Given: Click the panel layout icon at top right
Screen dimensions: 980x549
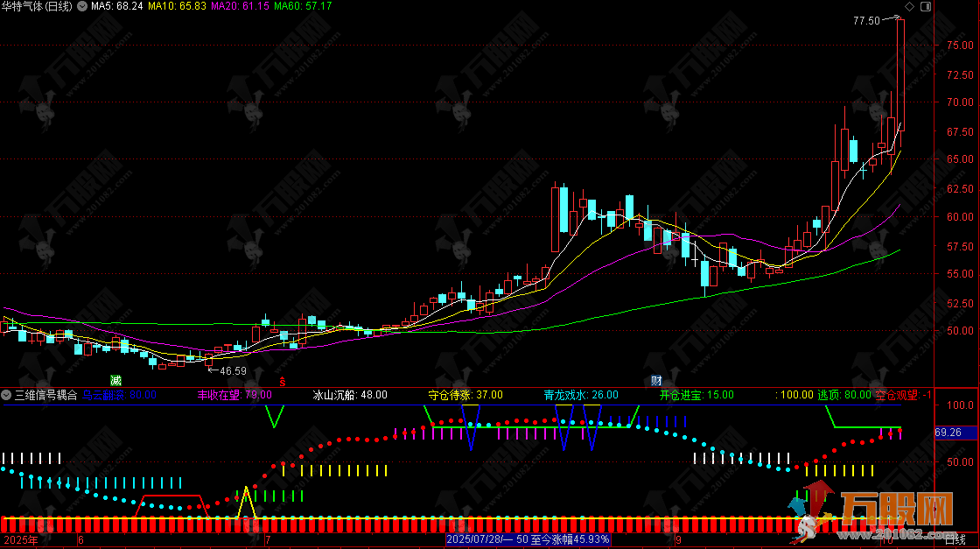Looking at the screenshot, I should coord(924,6).
